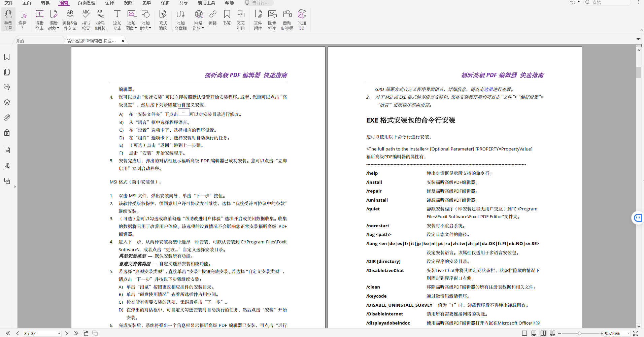The image size is (644, 337).
Task: Open the Layers side panel
Action: [7, 102]
